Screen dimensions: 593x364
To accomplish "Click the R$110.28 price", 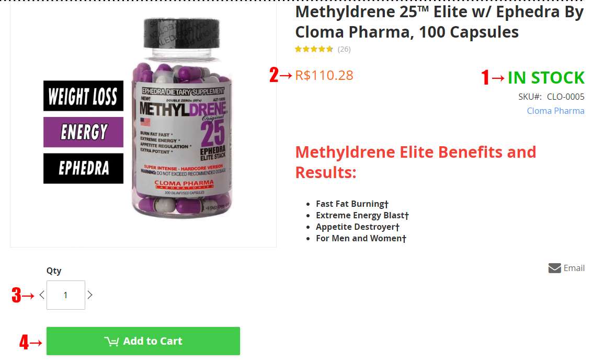I will (x=324, y=75).
